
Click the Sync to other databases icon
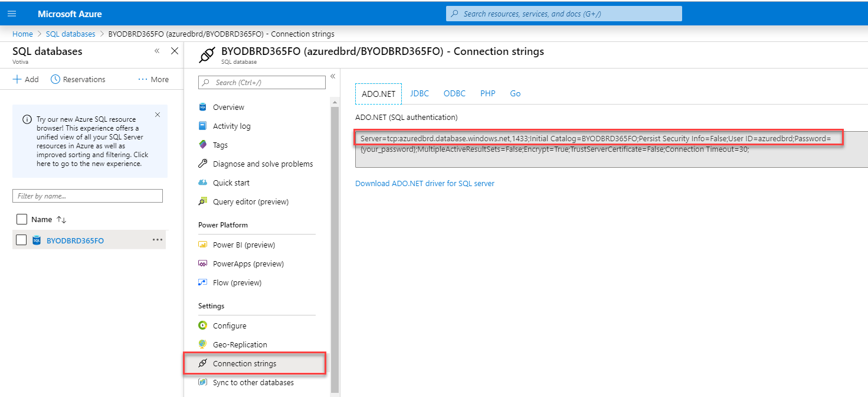coord(202,382)
